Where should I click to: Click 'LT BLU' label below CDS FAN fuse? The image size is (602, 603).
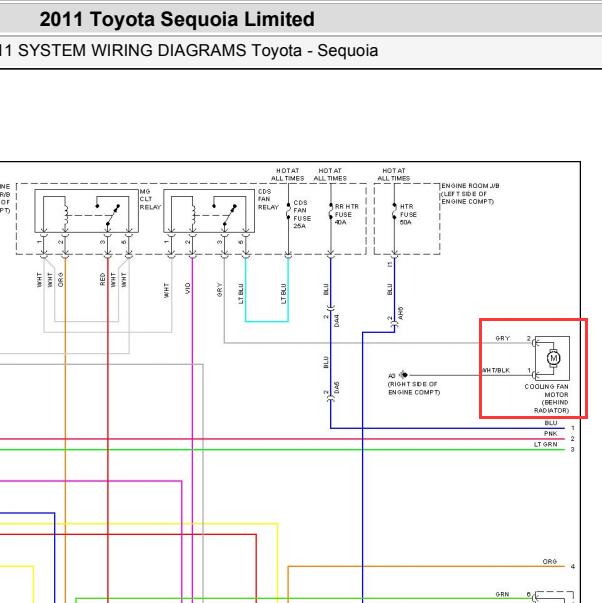click(x=283, y=293)
